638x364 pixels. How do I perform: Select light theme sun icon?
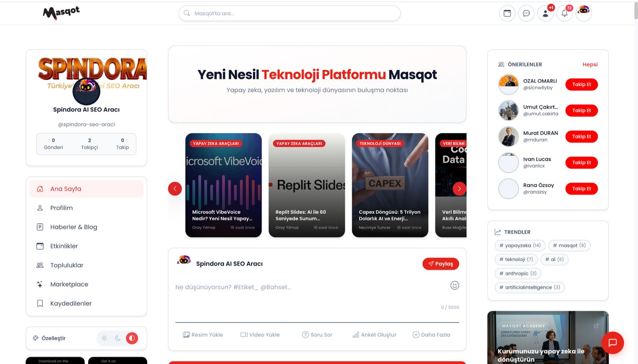[104, 338]
